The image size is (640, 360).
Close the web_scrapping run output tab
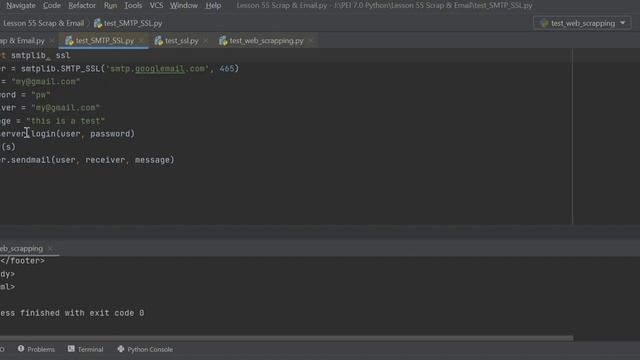click(x=50, y=248)
